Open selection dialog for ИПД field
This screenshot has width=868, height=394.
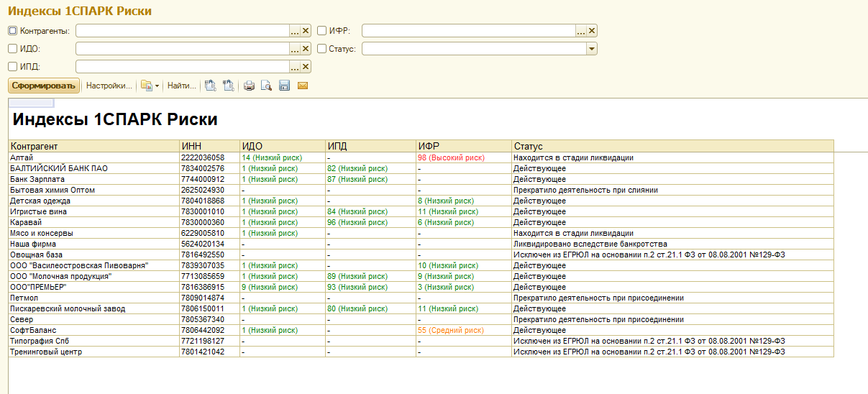point(294,66)
